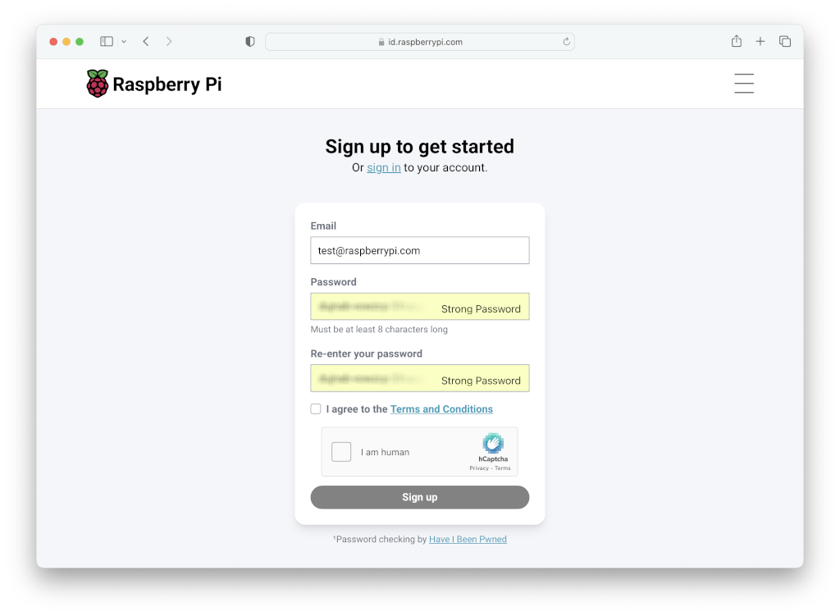Open the hamburger menu
This screenshot has height=616, width=840.
(x=743, y=84)
